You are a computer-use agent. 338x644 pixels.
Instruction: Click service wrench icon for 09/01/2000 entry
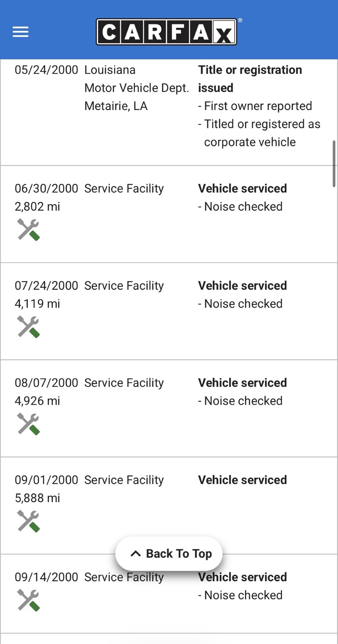coord(29,521)
